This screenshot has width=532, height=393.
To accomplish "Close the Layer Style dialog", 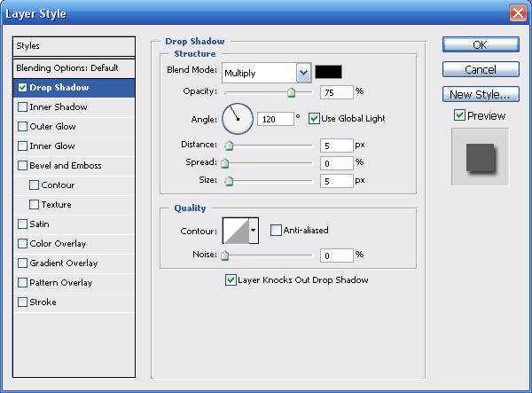I will pos(518,13).
